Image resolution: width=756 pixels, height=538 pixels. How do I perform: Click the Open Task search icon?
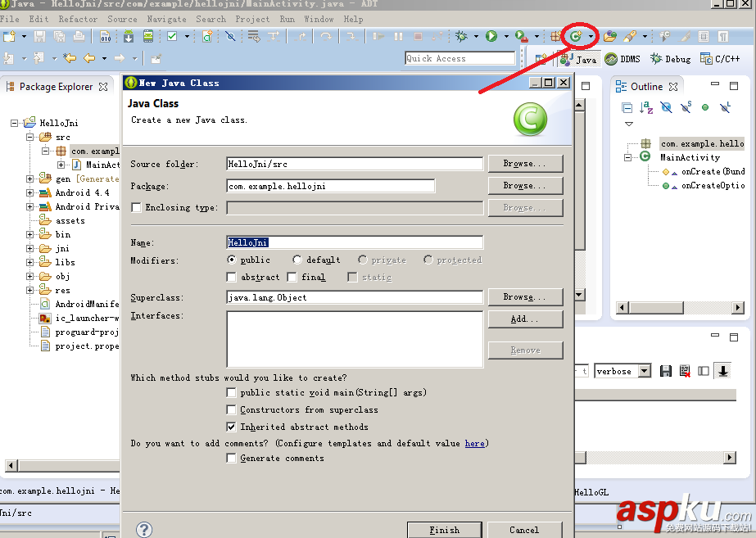(630, 37)
